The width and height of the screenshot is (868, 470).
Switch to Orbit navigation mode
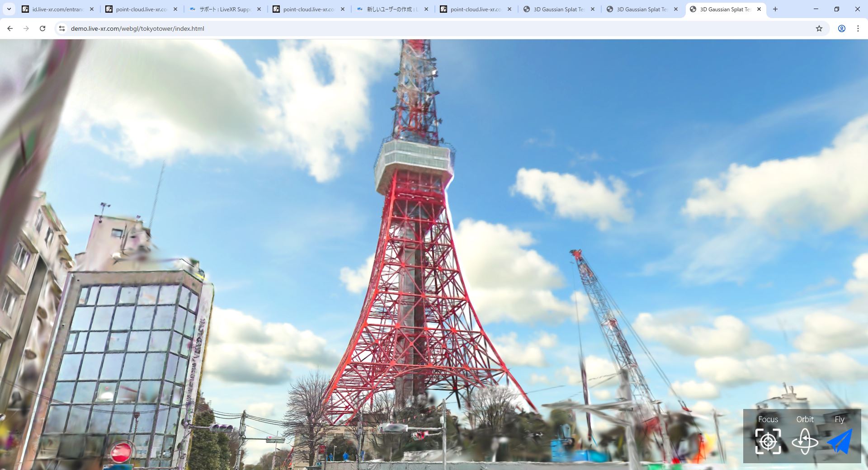[805, 441]
